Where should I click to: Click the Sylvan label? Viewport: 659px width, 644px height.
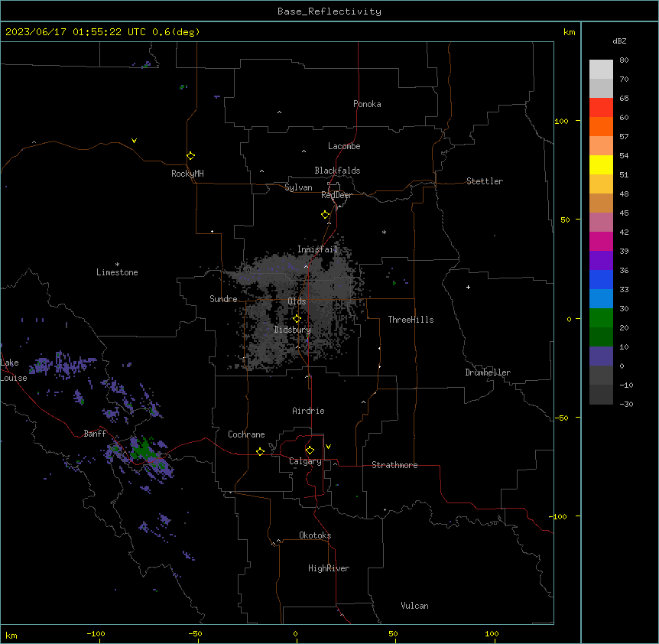pyautogui.click(x=298, y=187)
